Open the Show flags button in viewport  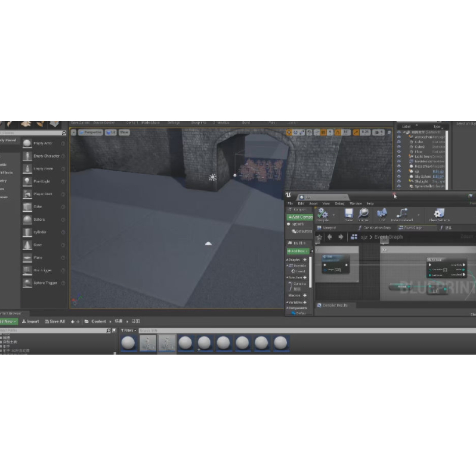point(124,132)
